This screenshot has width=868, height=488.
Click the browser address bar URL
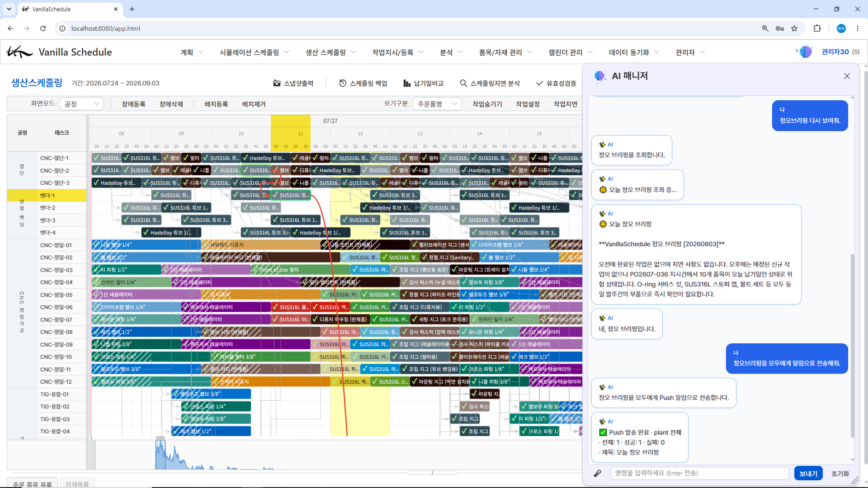click(x=106, y=28)
